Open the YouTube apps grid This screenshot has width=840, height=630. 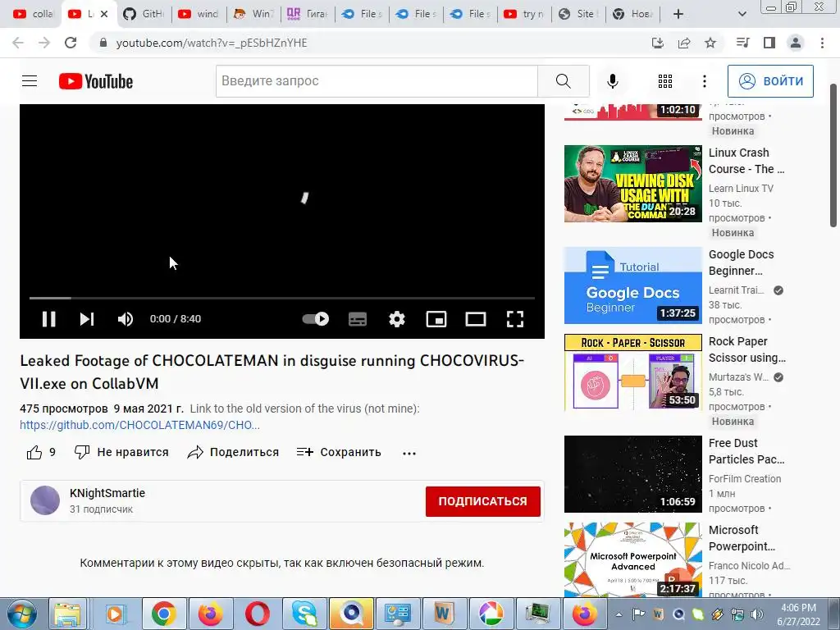coord(664,81)
